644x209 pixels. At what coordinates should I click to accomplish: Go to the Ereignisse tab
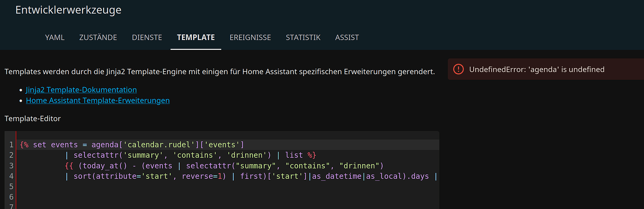(x=250, y=37)
